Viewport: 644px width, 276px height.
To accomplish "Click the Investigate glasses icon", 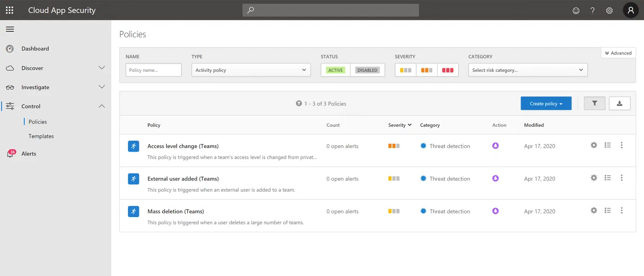I will [10, 87].
